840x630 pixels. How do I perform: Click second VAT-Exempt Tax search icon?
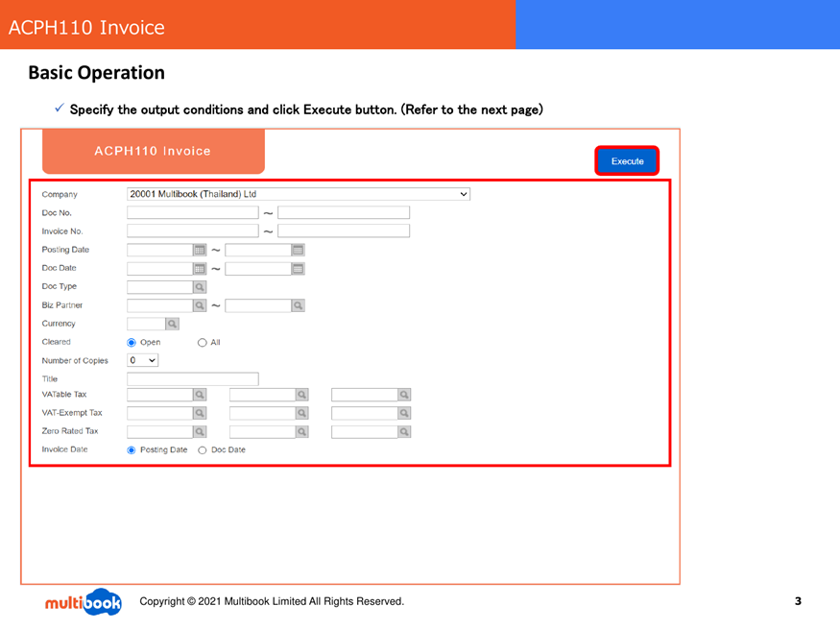pyautogui.click(x=302, y=413)
